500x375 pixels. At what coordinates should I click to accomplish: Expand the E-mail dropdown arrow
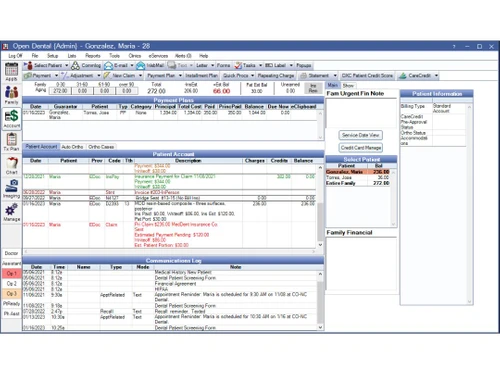pyautogui.click(x=132, y=65)
